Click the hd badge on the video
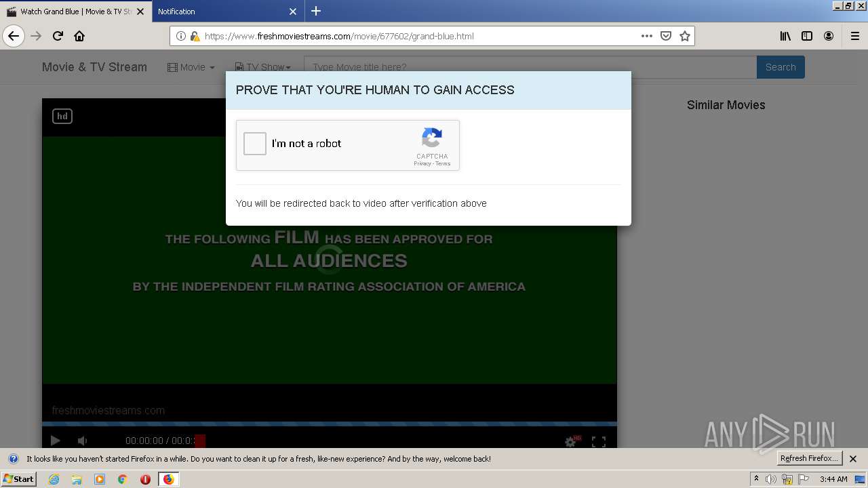 click(62, 116)
